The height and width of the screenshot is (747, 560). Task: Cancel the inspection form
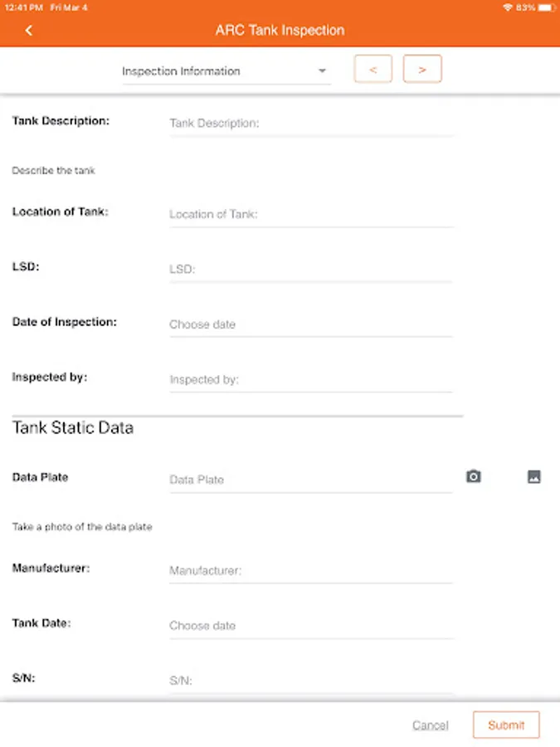[x=430, y=725]
